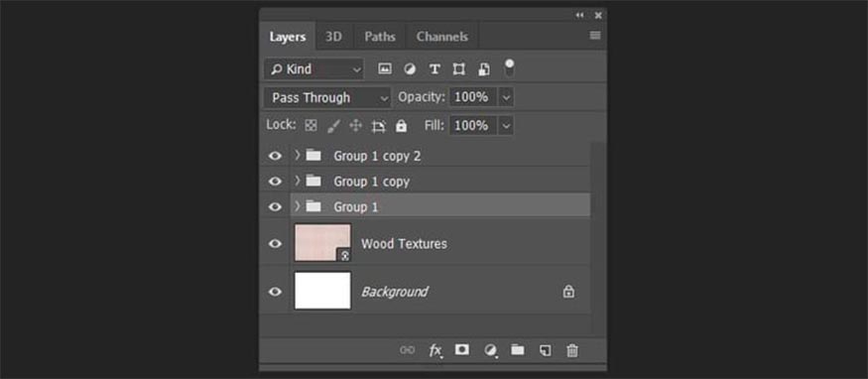The height and width of the screenshot is (379, 868).
Task: Click the shape layer filter icon
Action: click(x=459, y=68)
